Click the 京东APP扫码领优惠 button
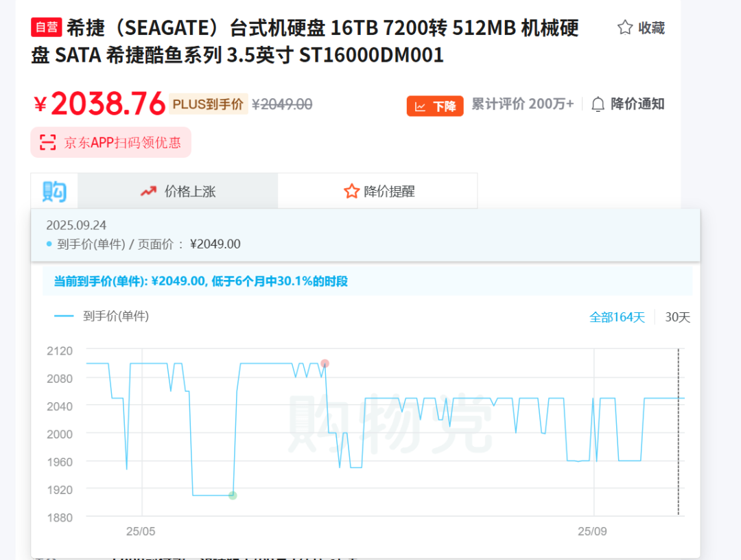 click(x=111, y=142)
